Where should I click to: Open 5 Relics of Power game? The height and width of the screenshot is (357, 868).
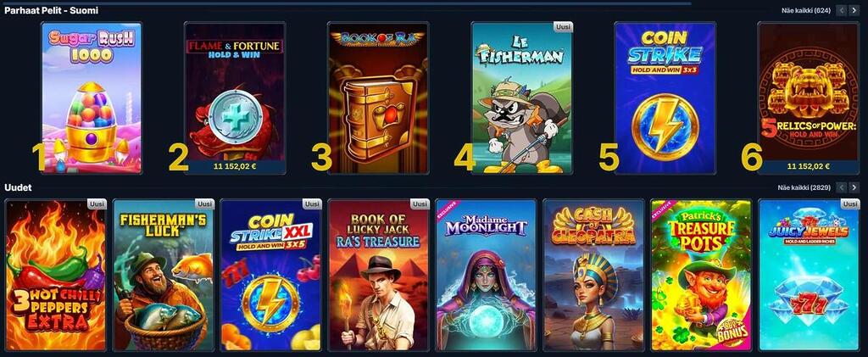pos(808,98)
